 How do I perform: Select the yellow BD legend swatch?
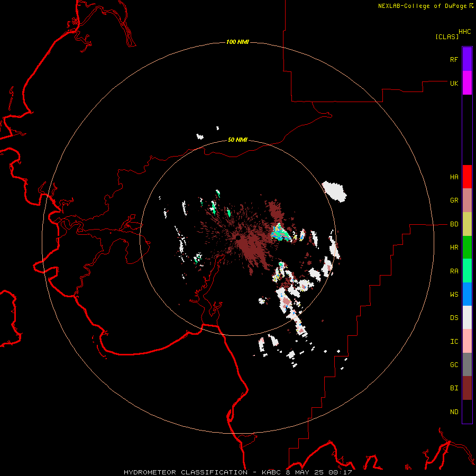pyautogui.click(x=467, y=224)
